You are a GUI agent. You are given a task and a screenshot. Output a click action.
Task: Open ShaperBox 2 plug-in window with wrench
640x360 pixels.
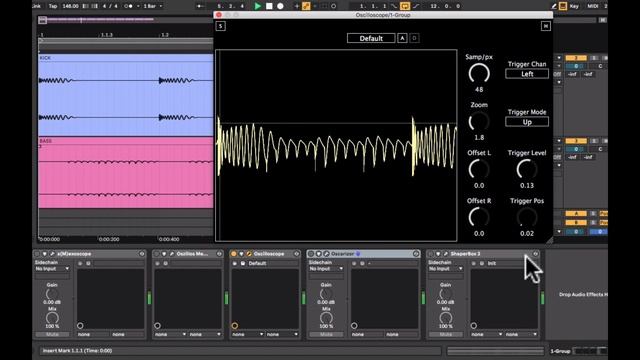tap(445, 254)
